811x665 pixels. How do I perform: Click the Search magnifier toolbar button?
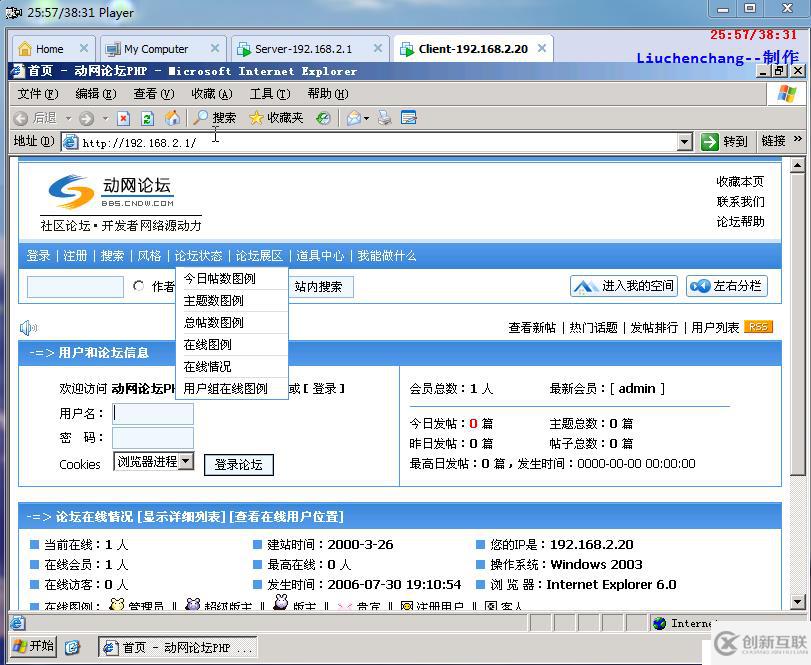click(214, 118)
